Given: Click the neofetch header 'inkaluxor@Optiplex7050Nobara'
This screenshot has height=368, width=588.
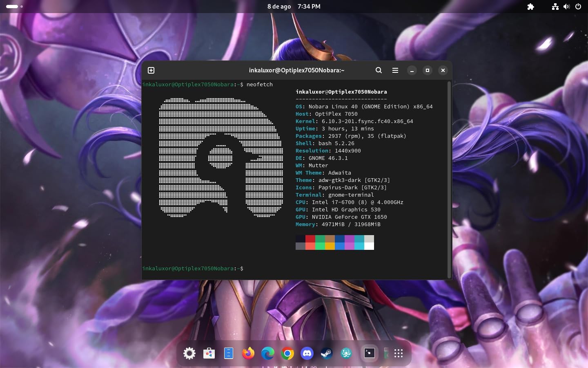Looking at the screenshot, I should click(341, 92).
